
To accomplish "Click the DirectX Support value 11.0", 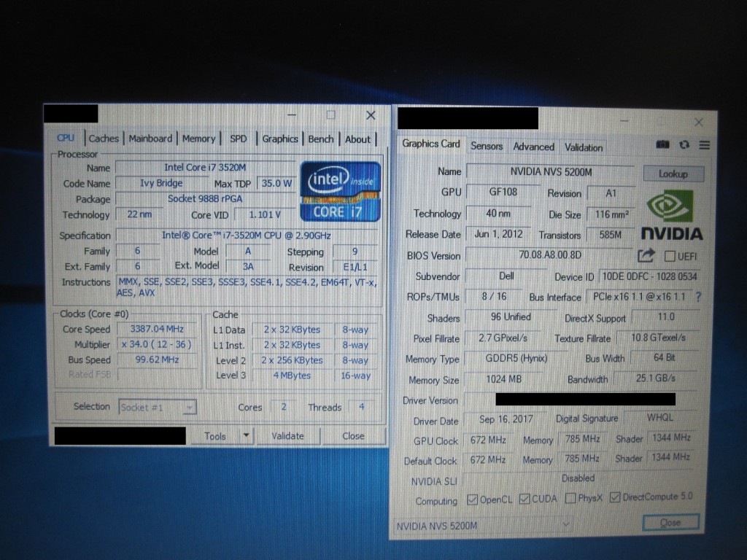I will tap(665, 316).
